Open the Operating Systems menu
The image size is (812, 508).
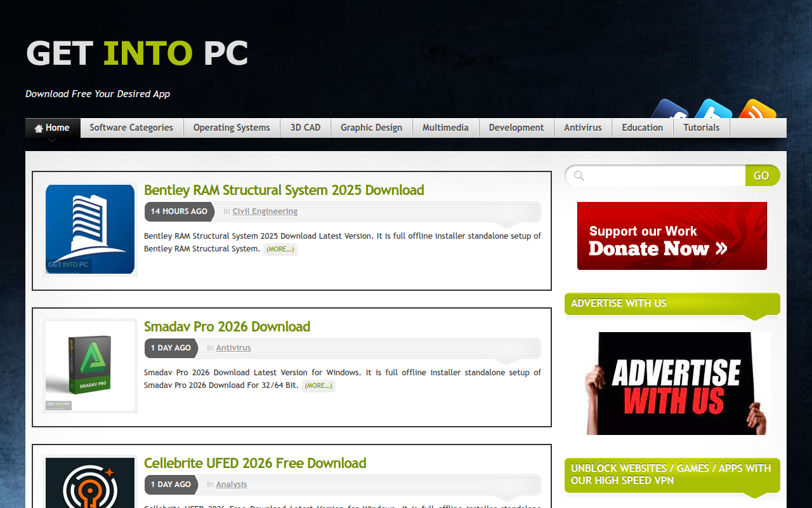pyautogui.click(x=232, y=128)
